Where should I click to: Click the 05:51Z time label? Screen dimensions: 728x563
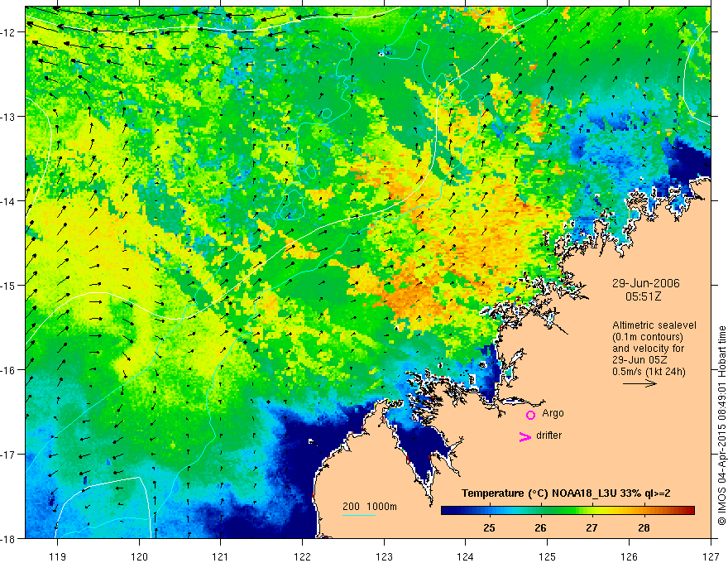pyautogui.click(x=643, y=296)
